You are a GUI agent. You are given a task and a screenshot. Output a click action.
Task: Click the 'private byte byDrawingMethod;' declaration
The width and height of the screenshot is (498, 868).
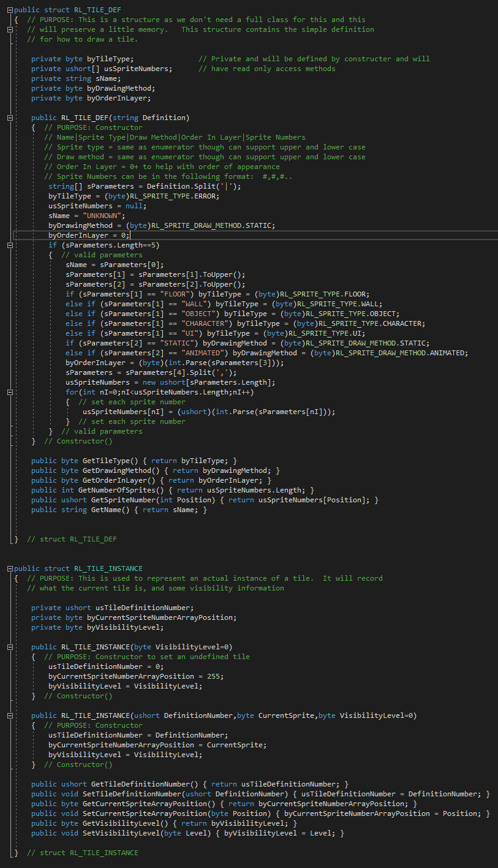[x=93, y=88]
